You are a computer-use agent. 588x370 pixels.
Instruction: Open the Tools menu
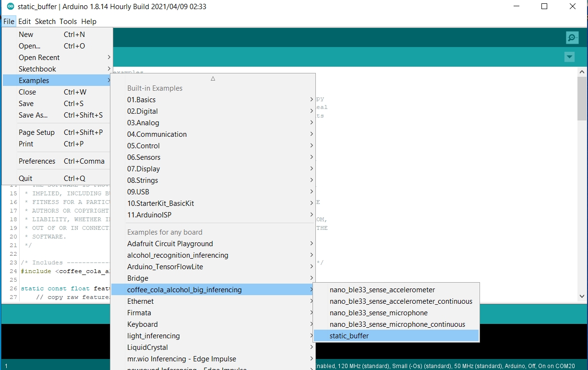[68, 21]
